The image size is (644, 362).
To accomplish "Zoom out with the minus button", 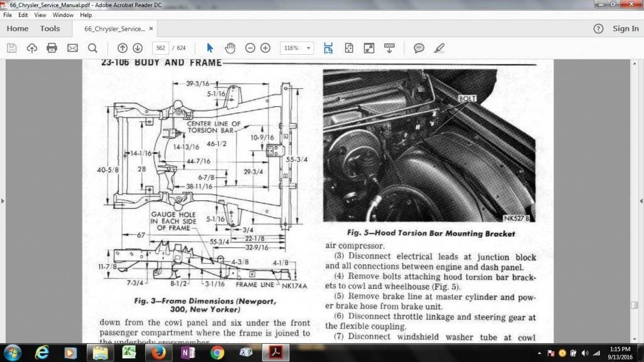I will coord(250,48).
